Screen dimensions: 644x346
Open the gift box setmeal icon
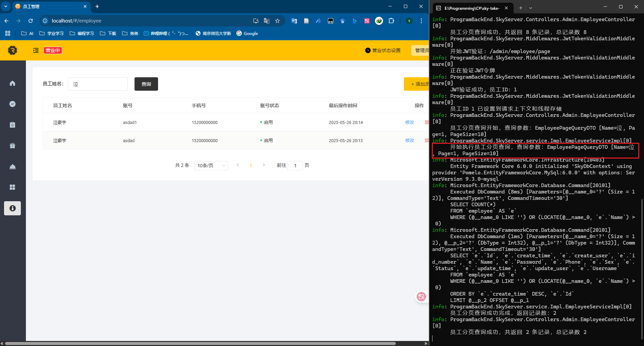coord(12,146)
